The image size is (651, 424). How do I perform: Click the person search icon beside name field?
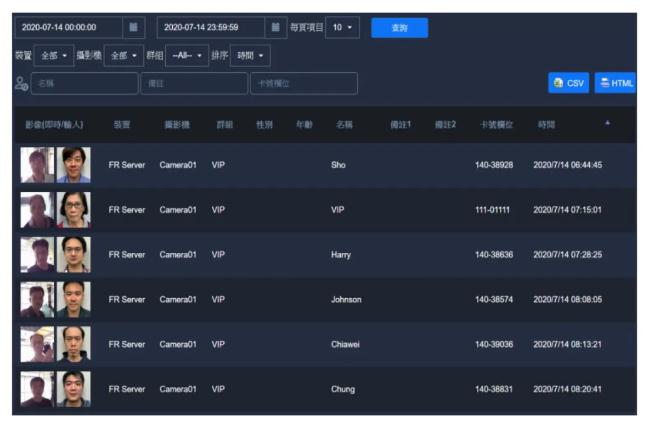(x=21, y=84)
